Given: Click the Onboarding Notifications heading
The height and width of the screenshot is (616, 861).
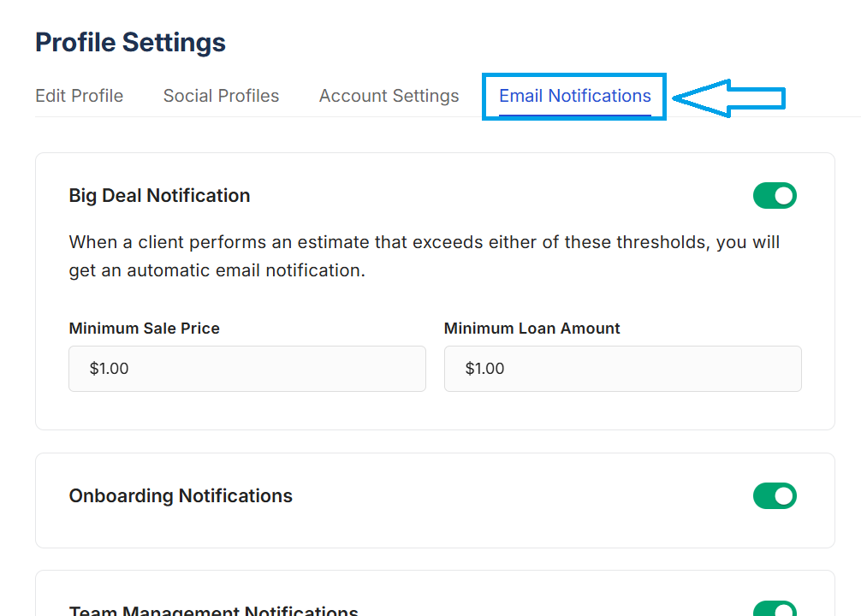Looking at the screenshot, I should click(181, 496).
